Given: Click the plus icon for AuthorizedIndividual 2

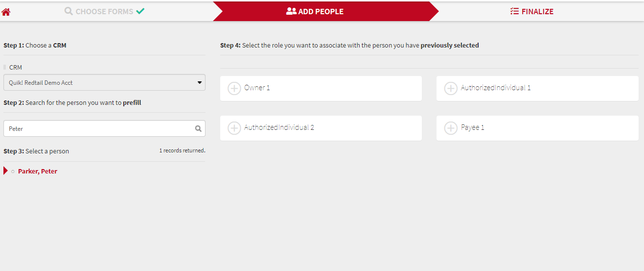Looking at the screenshot, I should pos(234,128).
